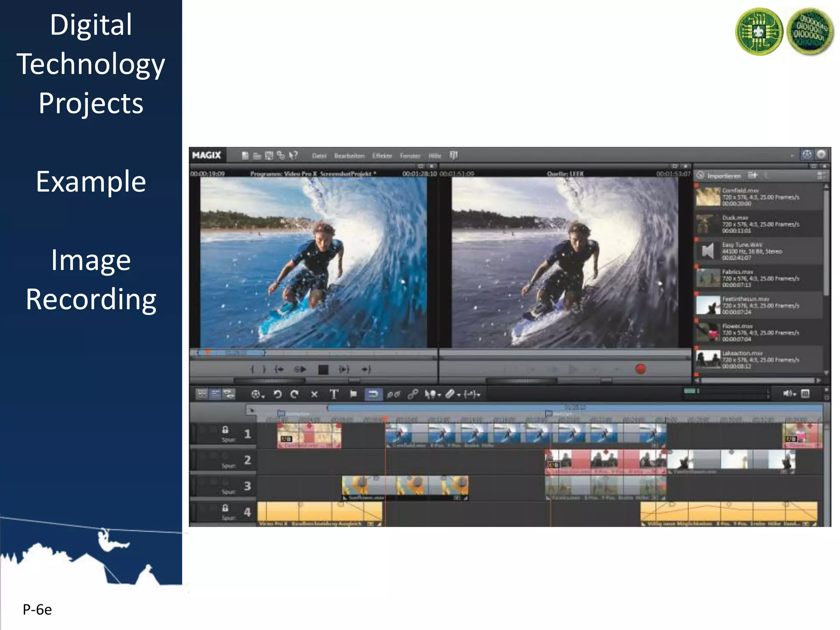This screenshot has width=840, height=630.
Task: Select Fabrics.mxv in the media list
Action: coord(758,278)
